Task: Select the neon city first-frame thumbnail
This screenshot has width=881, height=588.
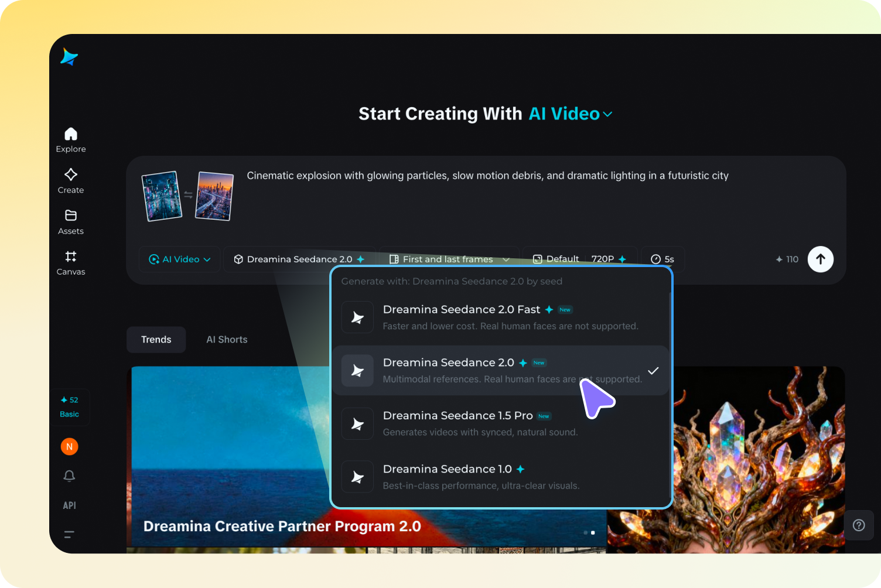Action: tap(162, 196)
